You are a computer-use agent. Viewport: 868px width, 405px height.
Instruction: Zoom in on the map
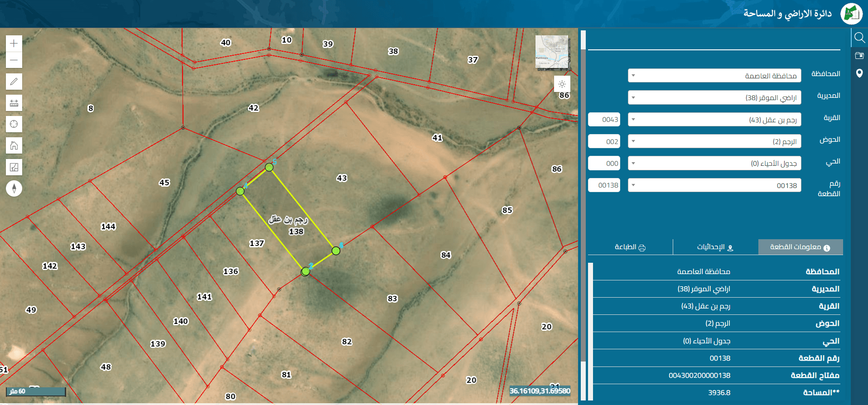coord(14,43)
